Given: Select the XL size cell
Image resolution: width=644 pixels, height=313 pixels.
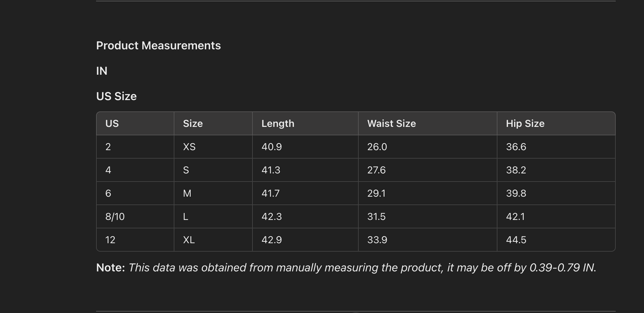Looking at the screenshot, I should 189,240.
